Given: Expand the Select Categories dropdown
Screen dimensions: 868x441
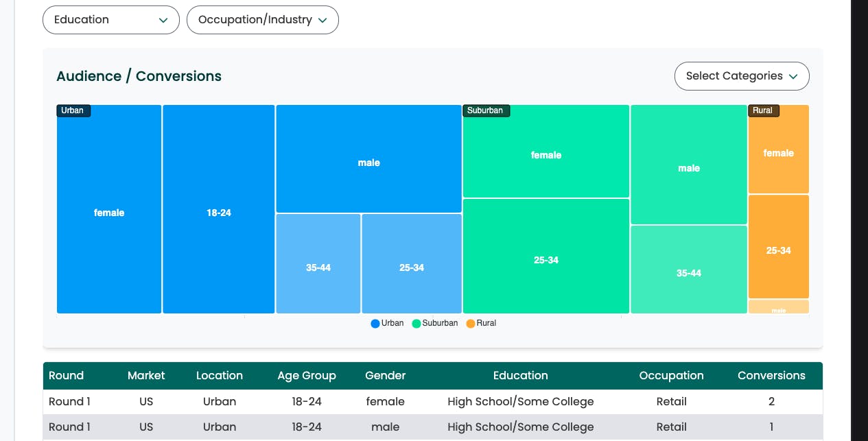Looking at the screenshot, I should point(742,76).
